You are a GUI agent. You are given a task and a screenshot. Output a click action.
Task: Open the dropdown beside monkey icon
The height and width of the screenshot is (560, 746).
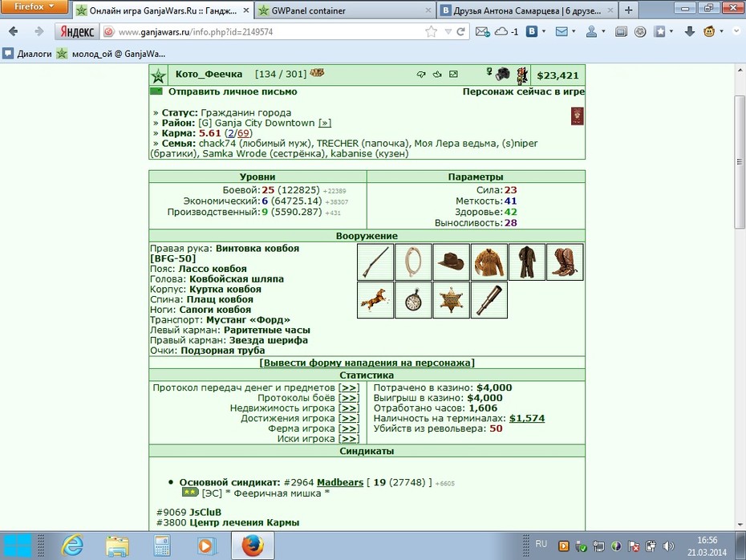coord(721,31)
